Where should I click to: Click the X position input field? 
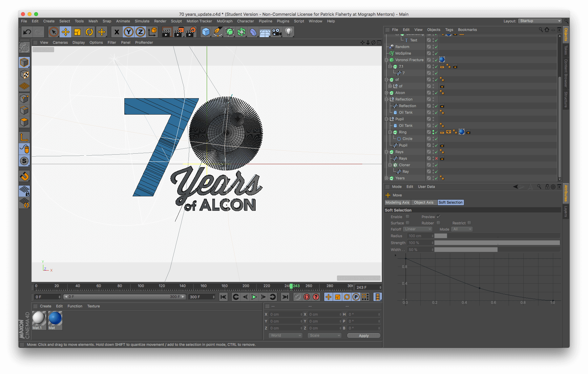point(285,314)
